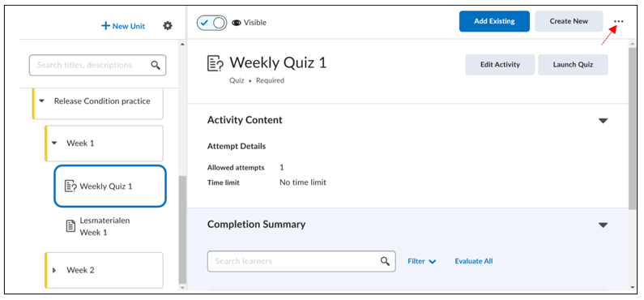Click the Launch Quiz button

click(573, 65)
